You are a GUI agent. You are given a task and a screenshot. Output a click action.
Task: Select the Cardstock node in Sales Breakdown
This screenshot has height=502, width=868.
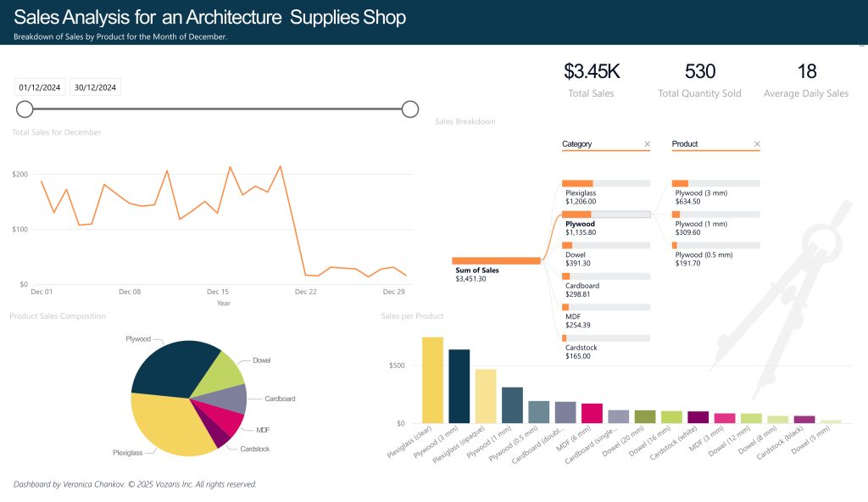click(x=605, y=338)
